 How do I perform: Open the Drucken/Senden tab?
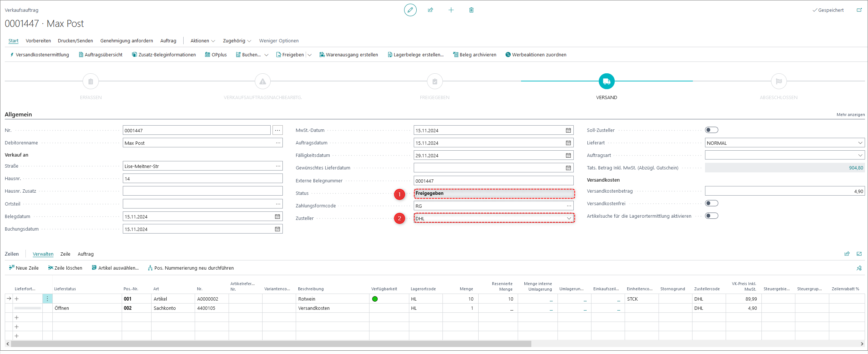75,41
